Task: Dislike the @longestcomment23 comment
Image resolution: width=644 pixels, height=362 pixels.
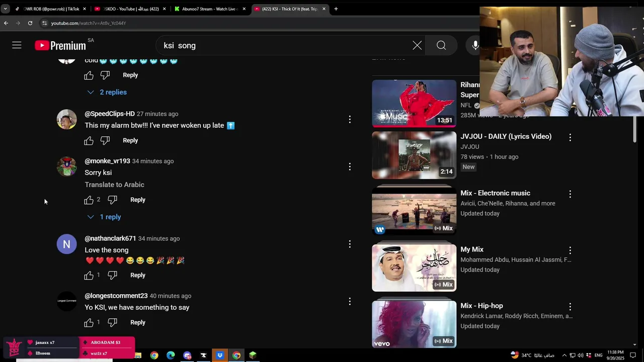Action: 112,323
